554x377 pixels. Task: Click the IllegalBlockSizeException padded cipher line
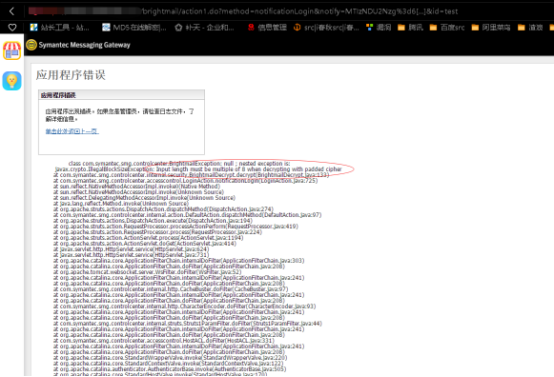point(198,169)
